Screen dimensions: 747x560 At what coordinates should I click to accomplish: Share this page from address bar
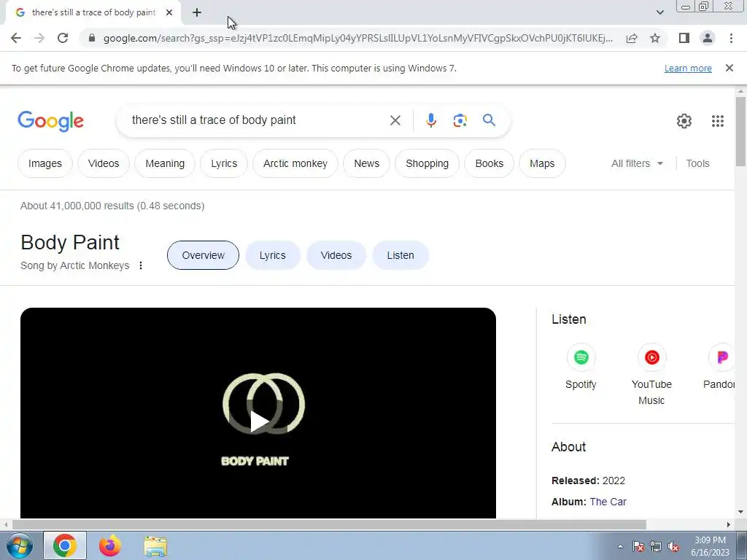click(x=632, y=38)
